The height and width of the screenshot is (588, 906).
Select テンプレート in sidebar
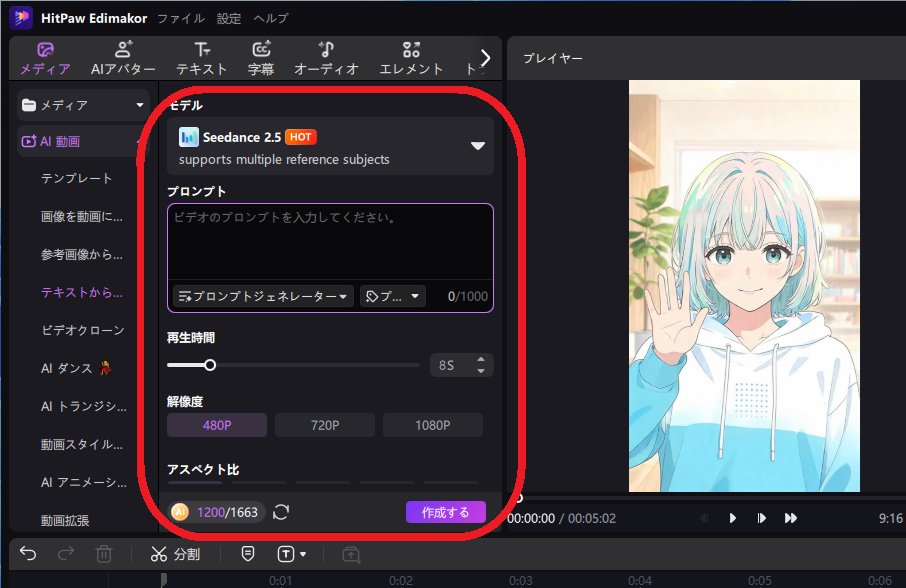click(x=77, y=178)
